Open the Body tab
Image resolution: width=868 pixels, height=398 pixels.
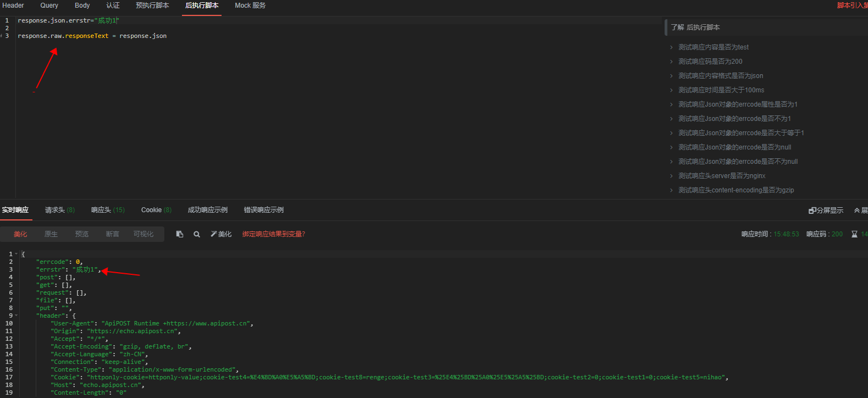pos(82,5)
